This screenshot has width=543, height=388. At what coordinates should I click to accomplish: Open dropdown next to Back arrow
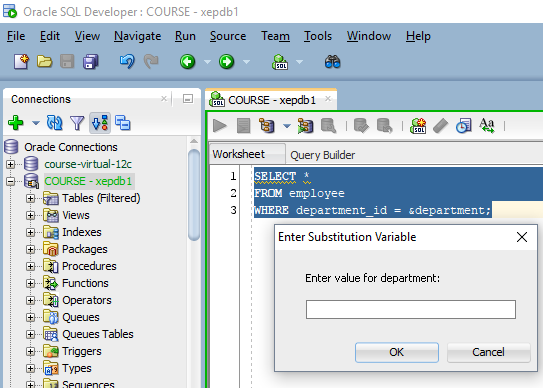pyautogui.click(x=207, y=62)
